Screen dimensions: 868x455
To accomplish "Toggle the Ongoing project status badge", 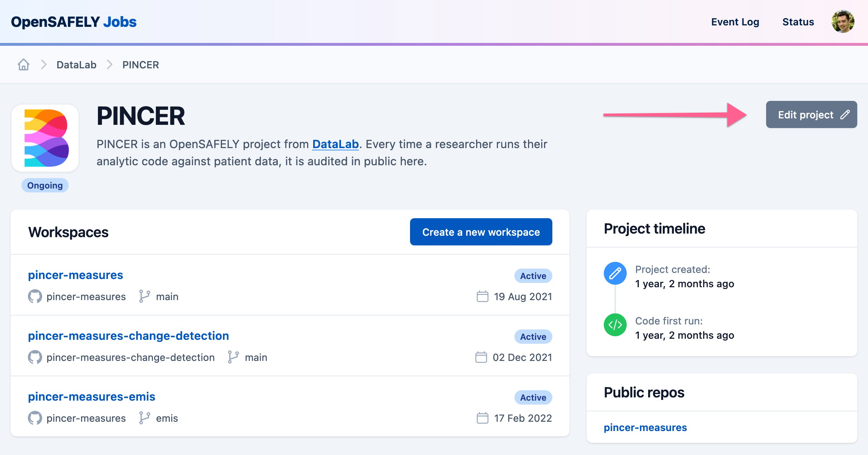I will coord(45,185).
